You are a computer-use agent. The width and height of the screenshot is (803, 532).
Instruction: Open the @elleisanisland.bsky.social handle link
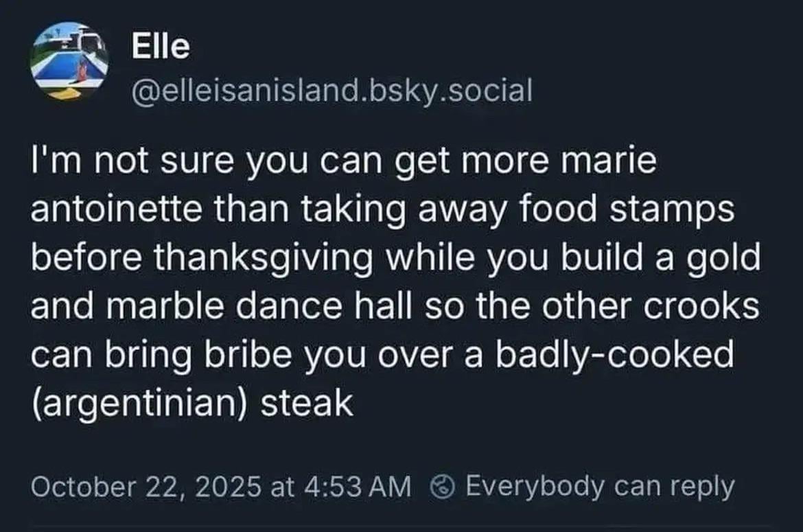pyautogui.click(x=331, y=89)
